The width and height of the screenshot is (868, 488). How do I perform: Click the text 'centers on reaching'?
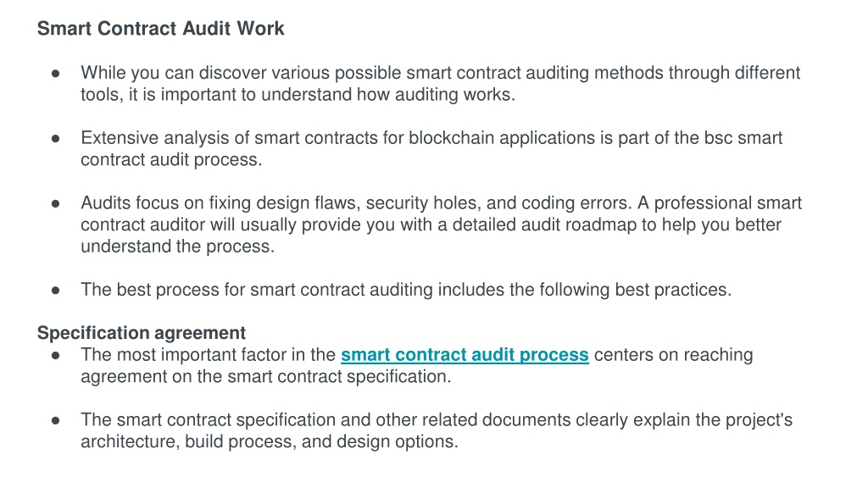674,355
